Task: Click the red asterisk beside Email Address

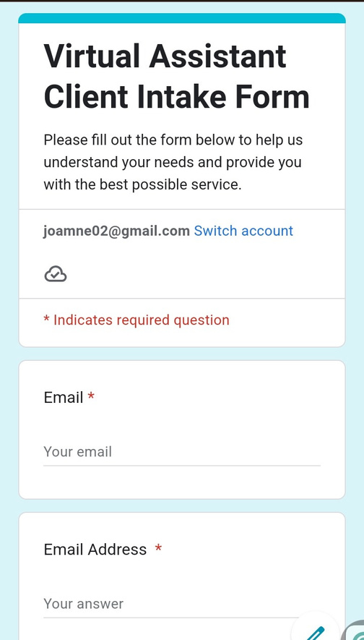Action: [158, 548]
